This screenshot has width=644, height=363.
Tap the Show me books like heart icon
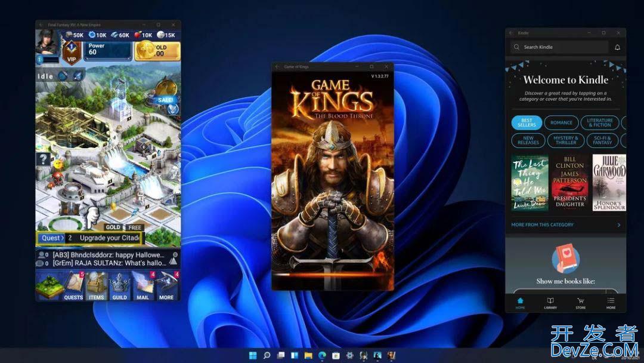click(x=565, y=259)
